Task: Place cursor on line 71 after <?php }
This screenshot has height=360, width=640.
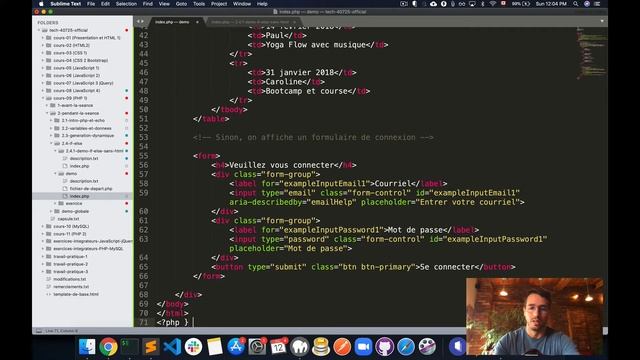Action: click(x=193, y=322)
